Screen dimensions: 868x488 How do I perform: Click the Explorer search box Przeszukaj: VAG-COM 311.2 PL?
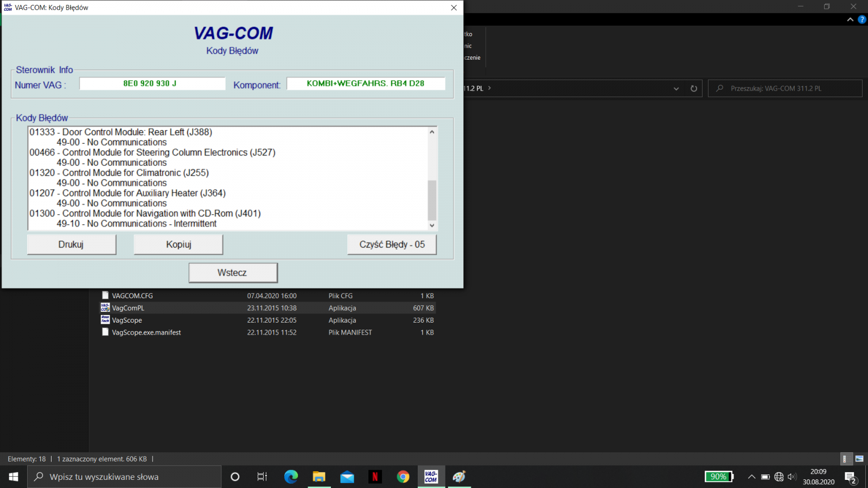(785, 88)
